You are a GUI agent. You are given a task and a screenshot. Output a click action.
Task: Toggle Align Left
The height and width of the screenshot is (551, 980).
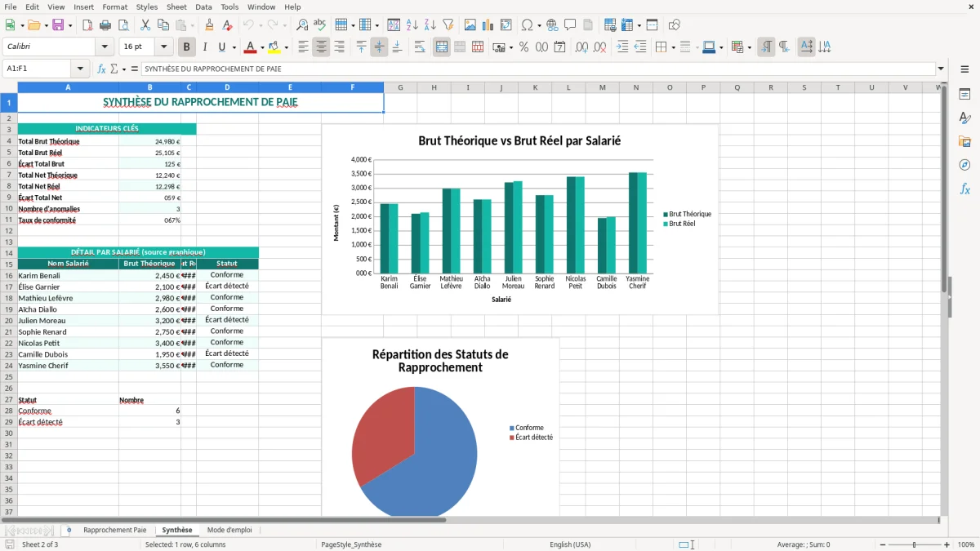pos(303,47)
